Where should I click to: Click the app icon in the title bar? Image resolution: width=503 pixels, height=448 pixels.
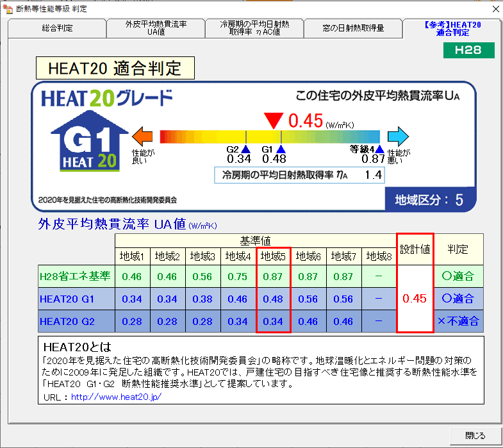pos(8,9)
